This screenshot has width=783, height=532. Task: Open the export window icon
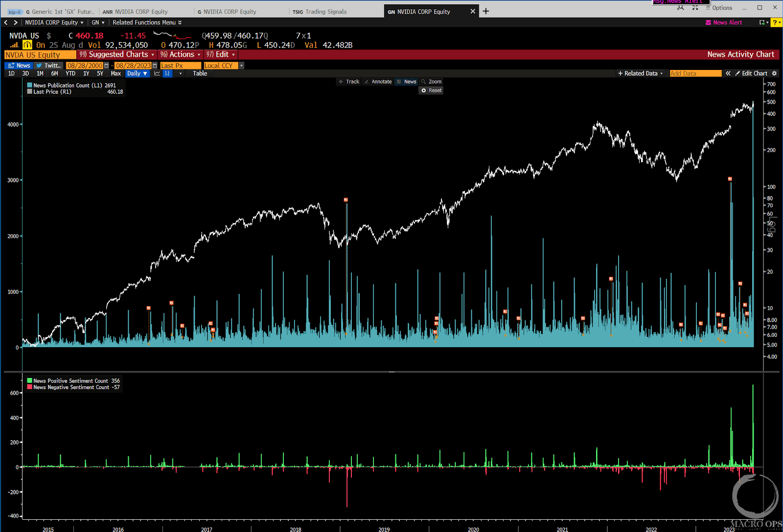[763, 22]
